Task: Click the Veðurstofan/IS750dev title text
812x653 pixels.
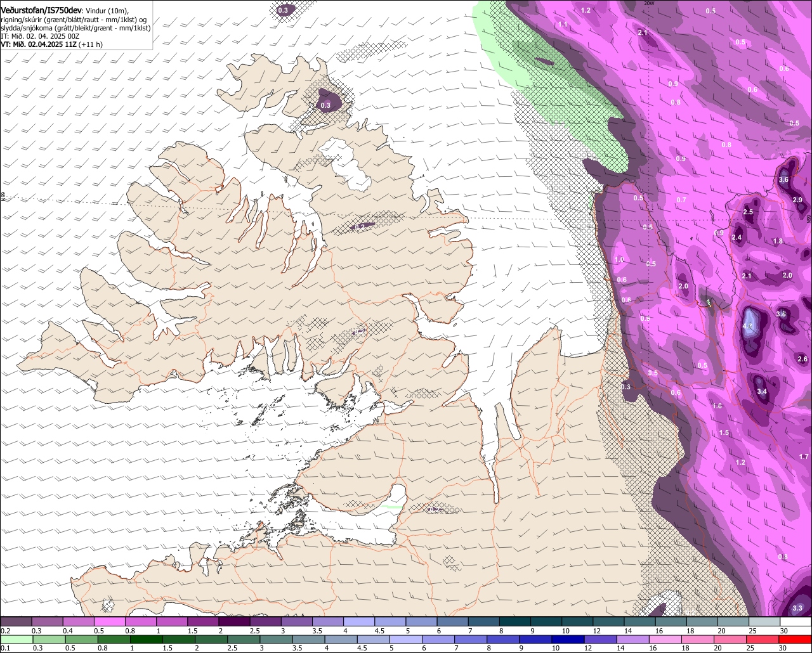Action: [x=41, y=11]
